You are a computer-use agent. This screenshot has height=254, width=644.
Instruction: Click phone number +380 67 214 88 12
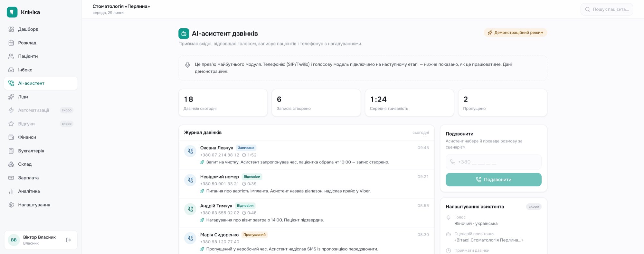pyautogui.click(x=220, y=155)
